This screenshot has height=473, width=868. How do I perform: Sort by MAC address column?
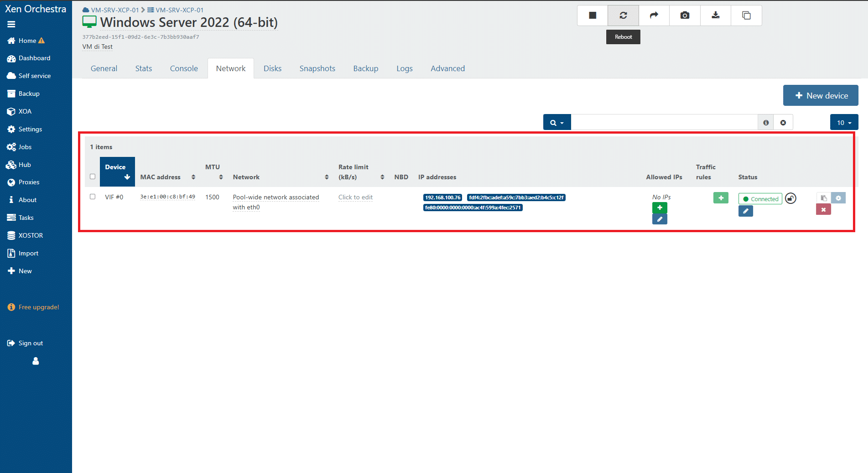[x=168, y=177]
